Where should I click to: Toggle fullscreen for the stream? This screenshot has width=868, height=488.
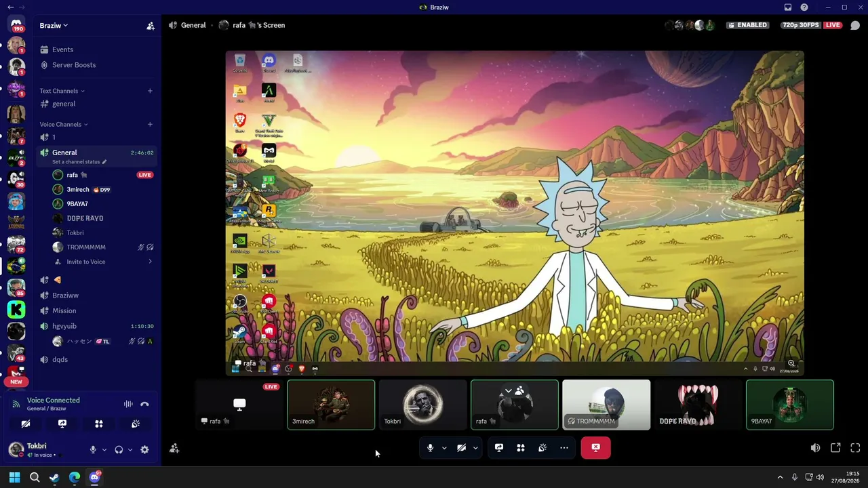(x=855, y=448)
